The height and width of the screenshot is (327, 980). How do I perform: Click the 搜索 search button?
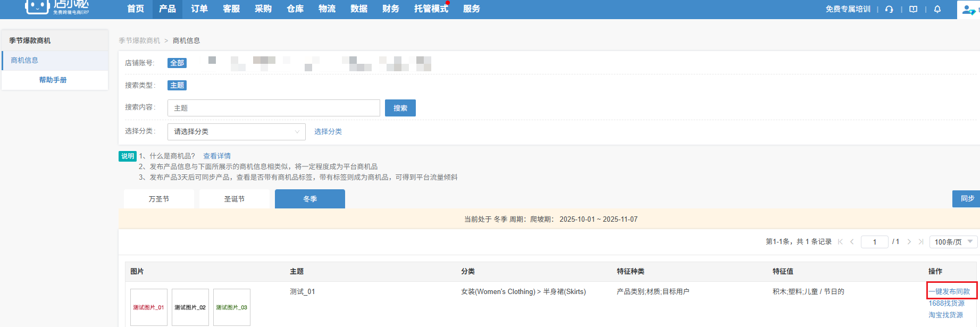pyautogui.click(x=400, y=108)
